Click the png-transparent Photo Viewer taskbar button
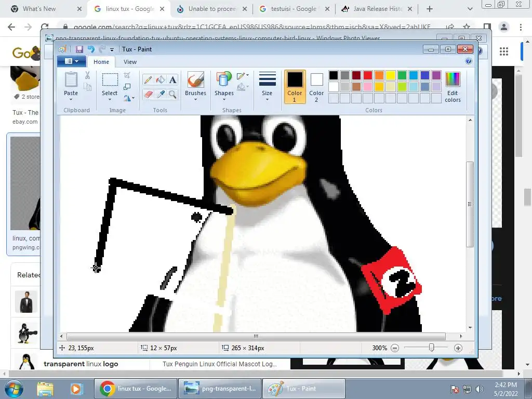Image resolution: width=532 pixels, height=399 pixels. (220, 389)
